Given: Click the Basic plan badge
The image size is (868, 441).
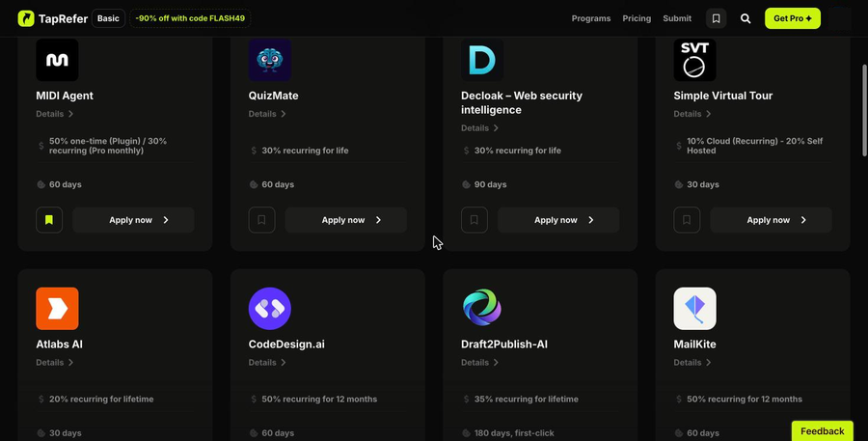Looking at the screenshot, I should pos(108,18).
